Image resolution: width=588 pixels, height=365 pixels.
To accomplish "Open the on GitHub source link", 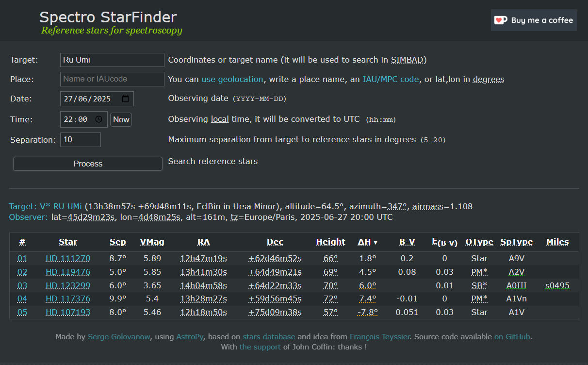I will pyautogui.click(x=513, y=336).
